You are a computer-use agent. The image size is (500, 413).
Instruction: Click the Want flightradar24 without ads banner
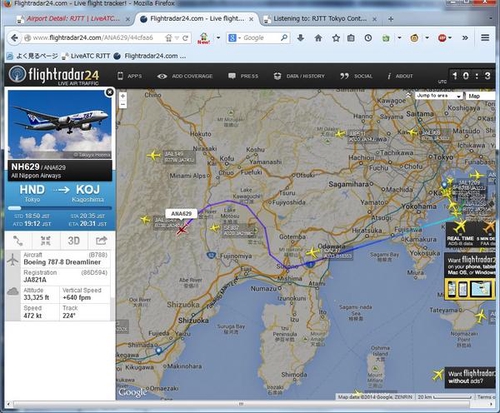coord(470,377)
